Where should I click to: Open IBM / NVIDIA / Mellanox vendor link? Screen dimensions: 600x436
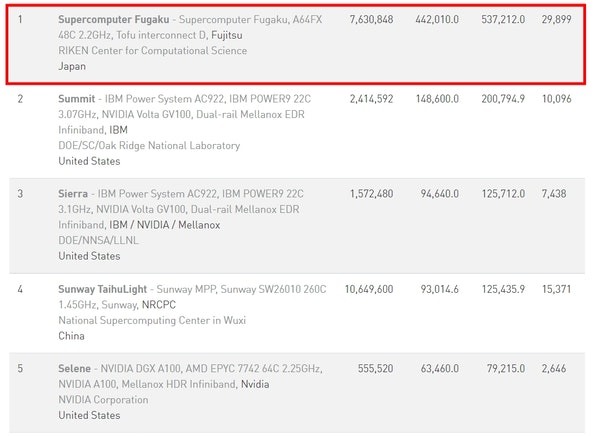(165, 225)
